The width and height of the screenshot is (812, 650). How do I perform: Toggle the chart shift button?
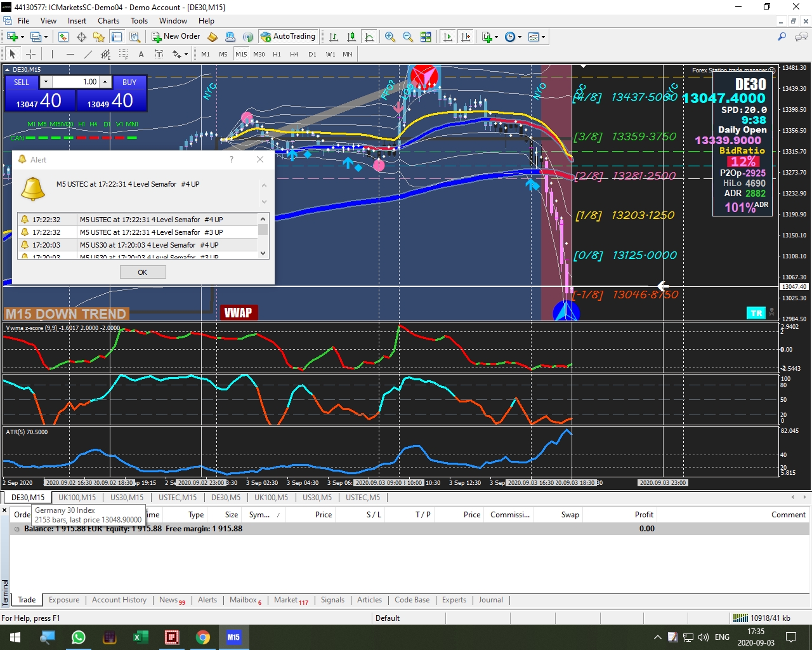coord(466,37)
